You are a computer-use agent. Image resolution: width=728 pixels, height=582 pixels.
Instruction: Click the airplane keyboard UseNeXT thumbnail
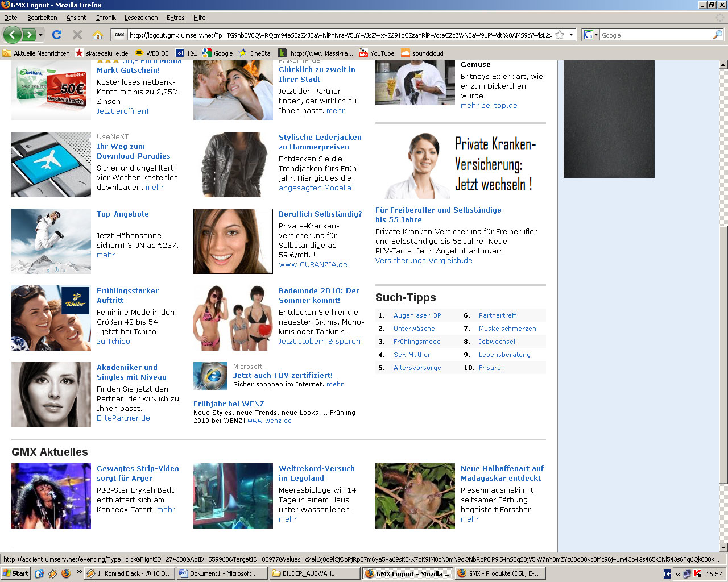(51, 164)
